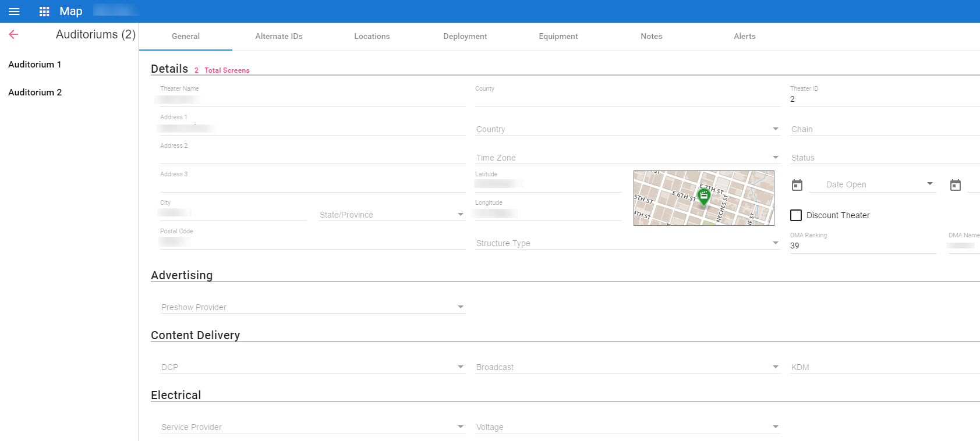Open the Date Open calendar picker

pos(797,185)
